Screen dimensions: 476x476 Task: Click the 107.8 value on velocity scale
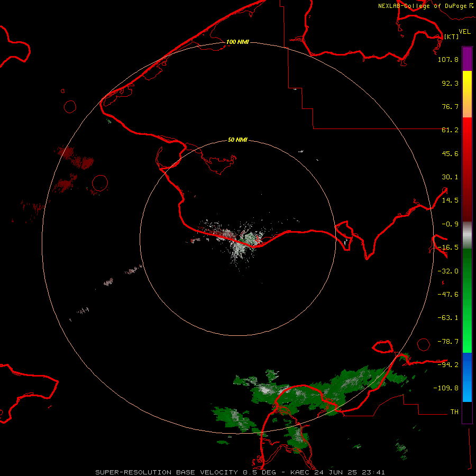coord(448,59)
